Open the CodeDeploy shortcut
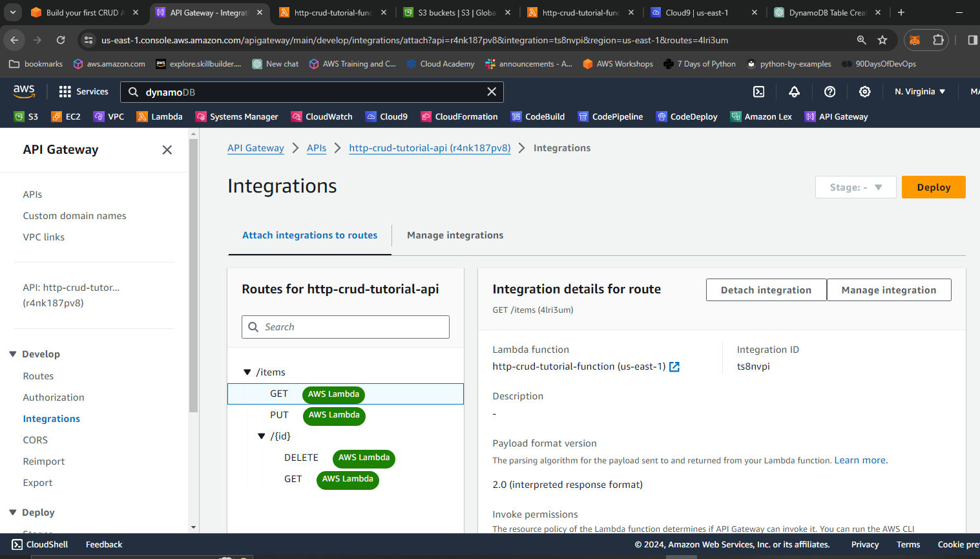Viewport: 980px width, 559px height. 687,117
